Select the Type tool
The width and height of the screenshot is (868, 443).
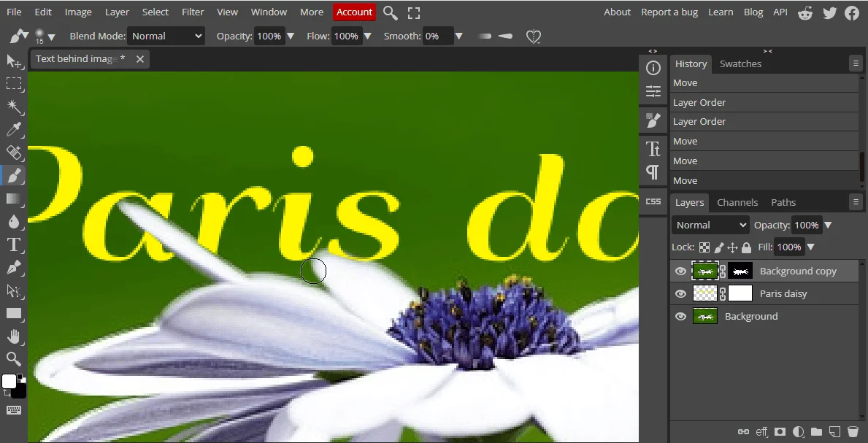14,244
